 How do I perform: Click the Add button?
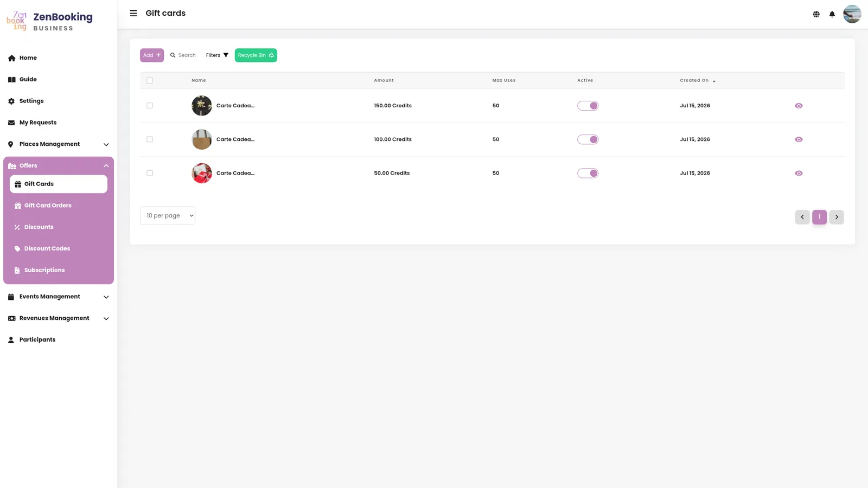coord(152,55)
